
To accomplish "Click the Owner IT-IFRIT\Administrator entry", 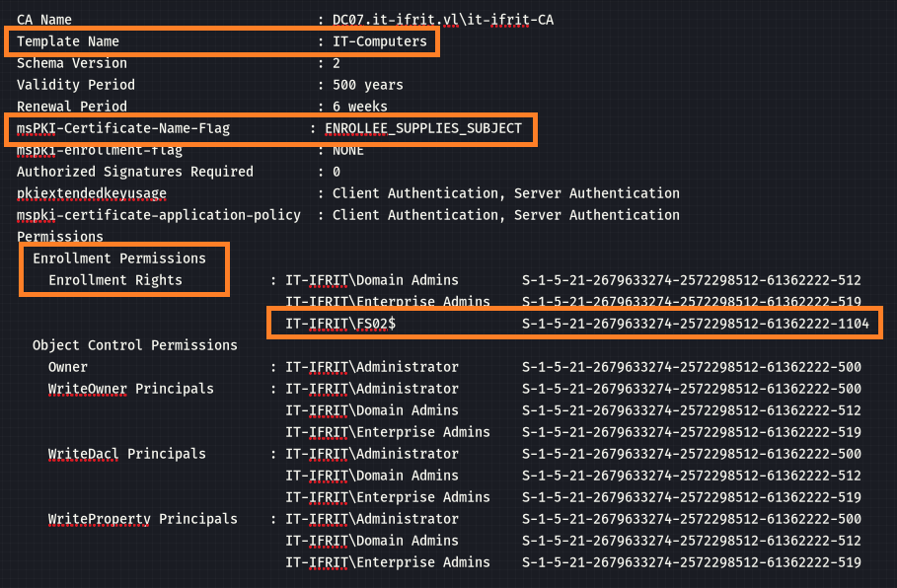I will pos(372,367).
